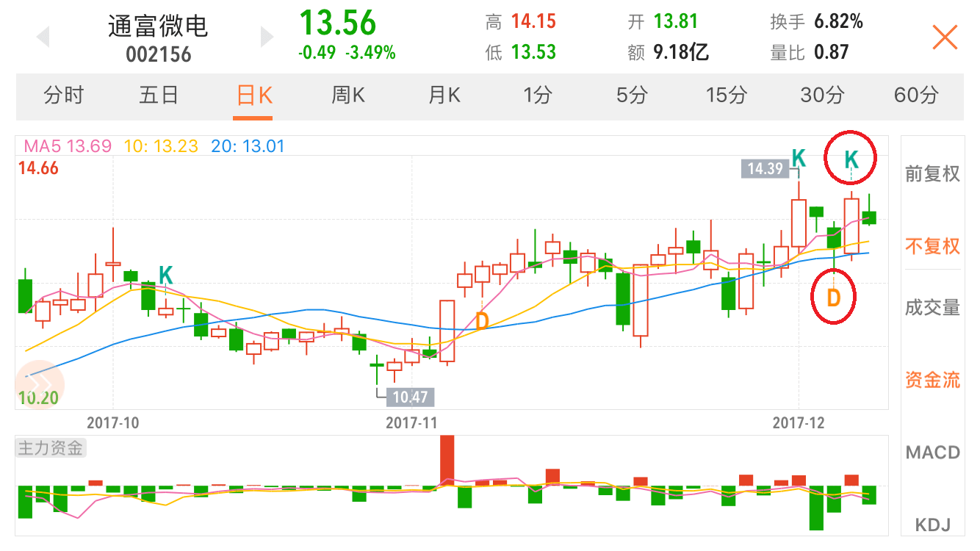980x551 pixels.
Task: Click the K marker near 14.39 high
Action: [x=799, y=157]
